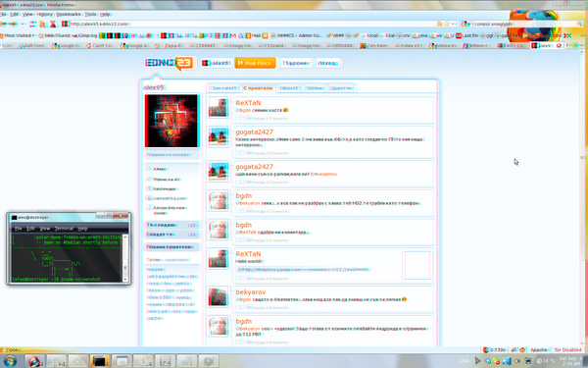Viewport: 588px width, 368px height.
Task: Open the back/forward history dropdown arrow
Action: click(24, 24)
